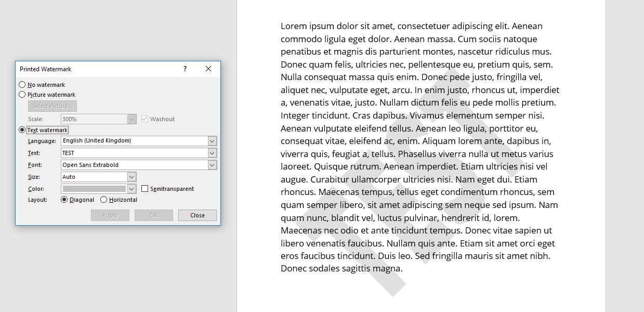Click 'Donec sodales sagittis magna.' in document
The height and width of the screenshot is (312, 644).
341,269
